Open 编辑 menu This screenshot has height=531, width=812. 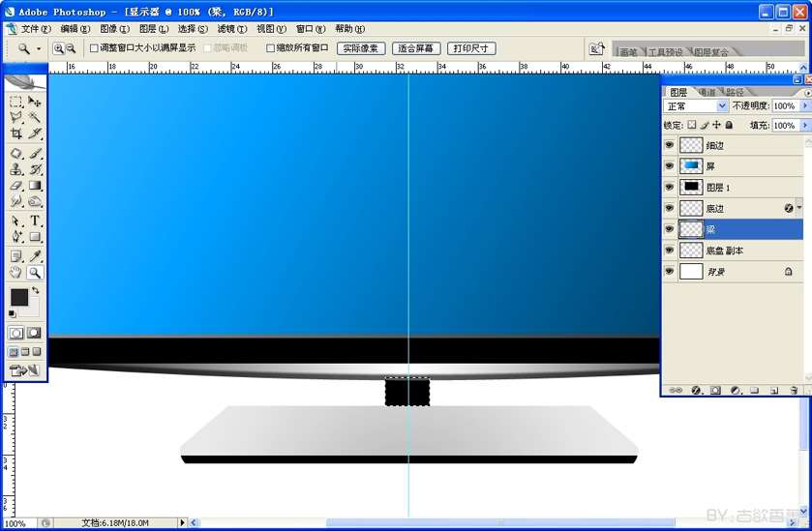coord(75,29)
